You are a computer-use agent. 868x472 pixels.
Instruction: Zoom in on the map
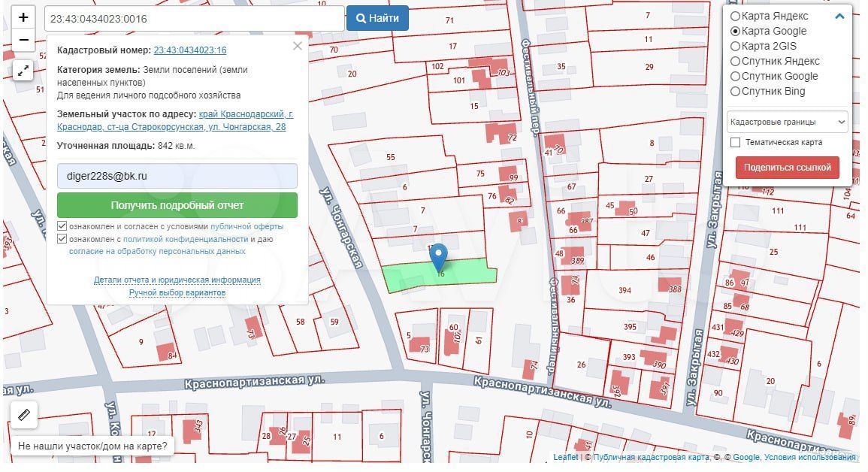coord(23,17)
